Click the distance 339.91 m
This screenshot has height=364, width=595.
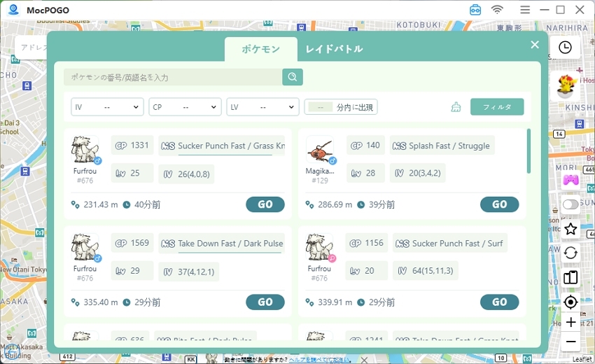click(335, 302)
